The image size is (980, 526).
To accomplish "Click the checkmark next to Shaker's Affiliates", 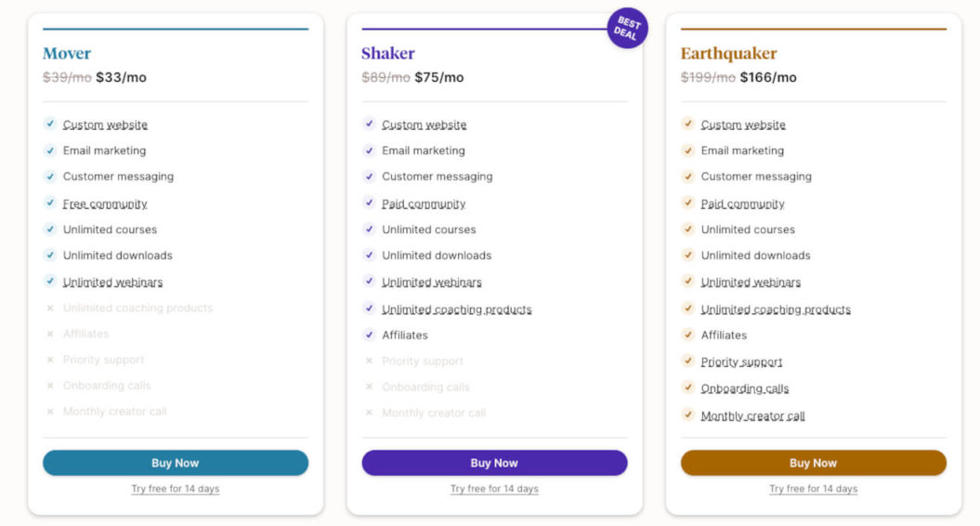I will coord(369,335).
